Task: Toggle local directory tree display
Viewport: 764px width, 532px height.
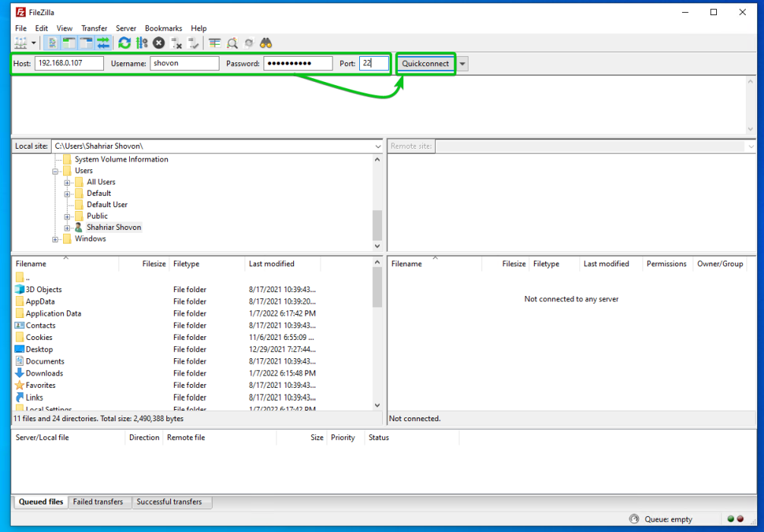Action: [x=69, y=43]
